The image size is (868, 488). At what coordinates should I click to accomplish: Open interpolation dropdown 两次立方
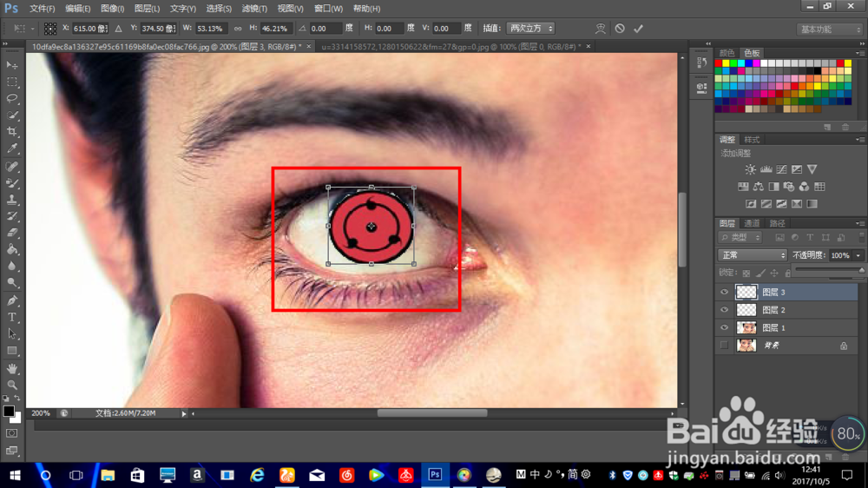tap(530, 29)
